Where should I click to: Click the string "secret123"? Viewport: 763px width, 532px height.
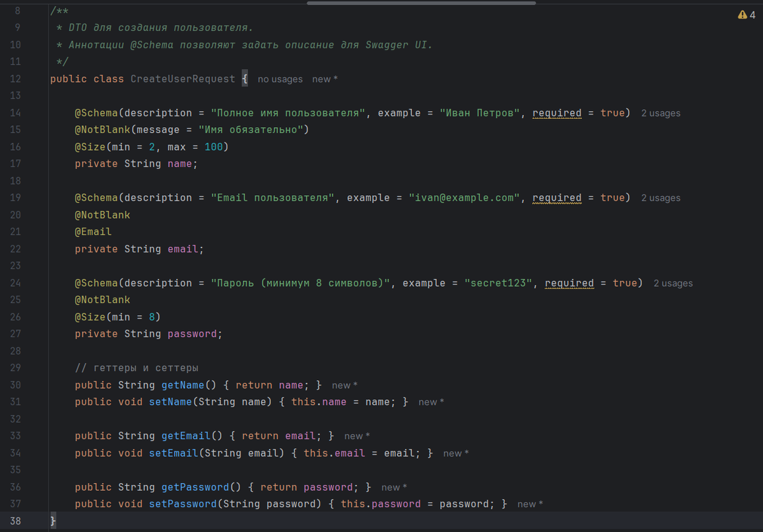click(498, 283)
